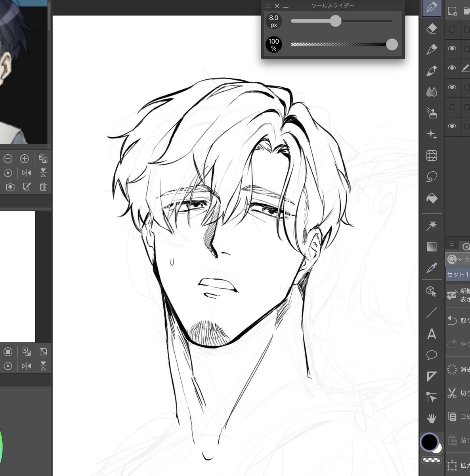Select the triangle Ruler tool
The width and height of the screenshot is (470, 476).
[x=432, y=376]
